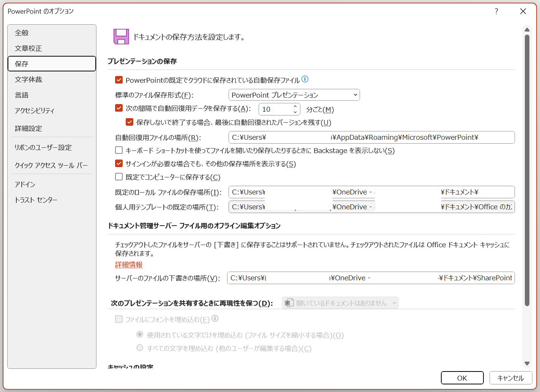Click the autorecover minutes value field
This screenshot has width=540, height=392.
276,109
